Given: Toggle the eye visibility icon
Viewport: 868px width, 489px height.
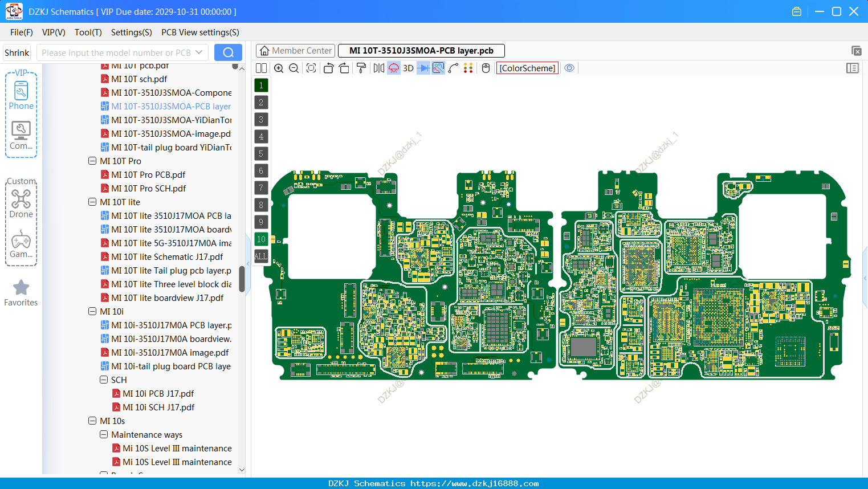Looking at the screenshot, I should (569, 68).
